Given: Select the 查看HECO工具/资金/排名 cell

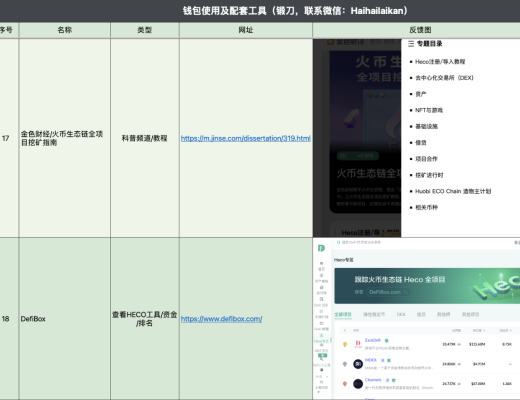Looking at the screenshot, I should point(145,319).
